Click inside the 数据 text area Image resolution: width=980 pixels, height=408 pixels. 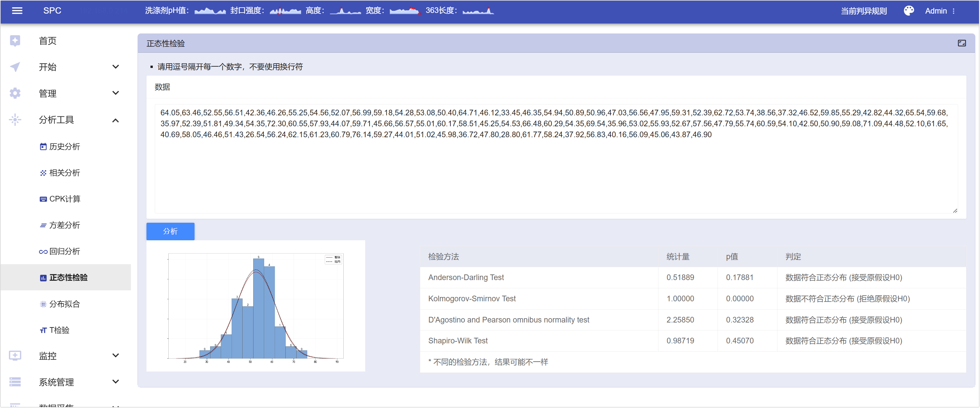556,158
